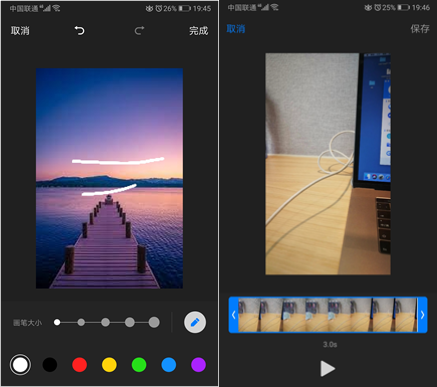Image resolution: width=437 pixels, height=387 pixels.
Task: Tap the blue 取消 in video trimmer
Action: 236,29
